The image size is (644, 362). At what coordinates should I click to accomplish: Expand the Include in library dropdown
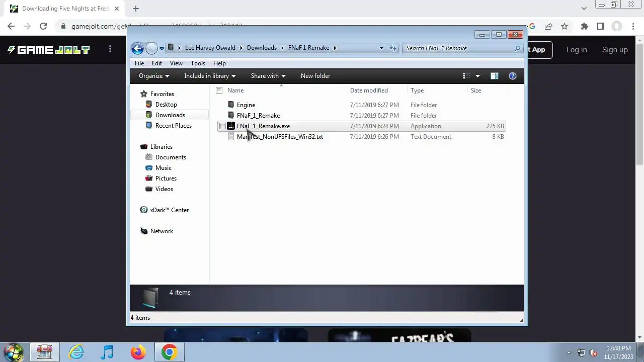(210, 76)
